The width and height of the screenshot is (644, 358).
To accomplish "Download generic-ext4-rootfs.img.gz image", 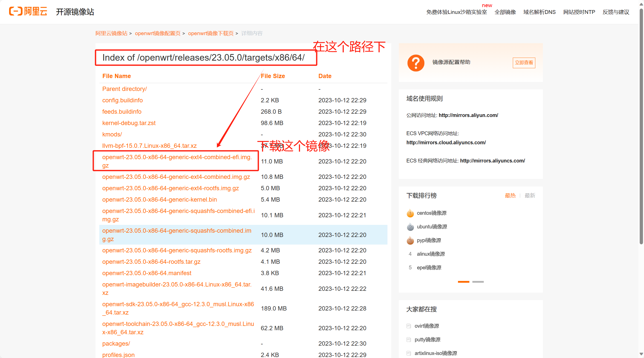I will 170,188.
